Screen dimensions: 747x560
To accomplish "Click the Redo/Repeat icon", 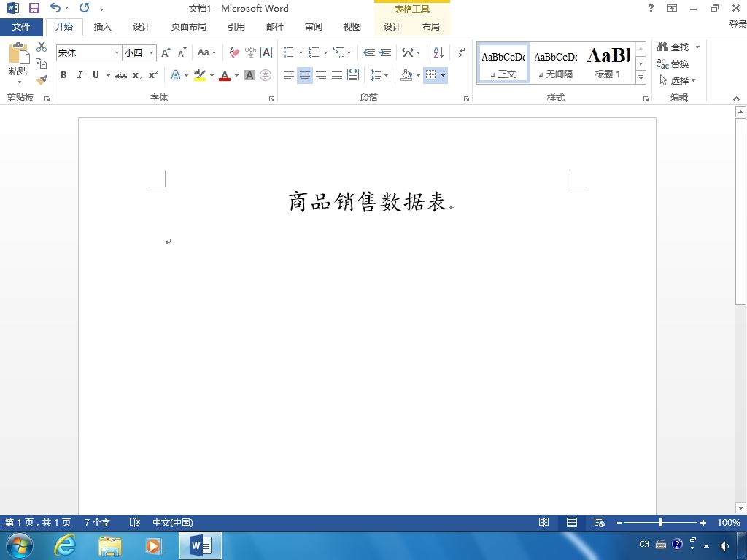I will click(85, 7).
